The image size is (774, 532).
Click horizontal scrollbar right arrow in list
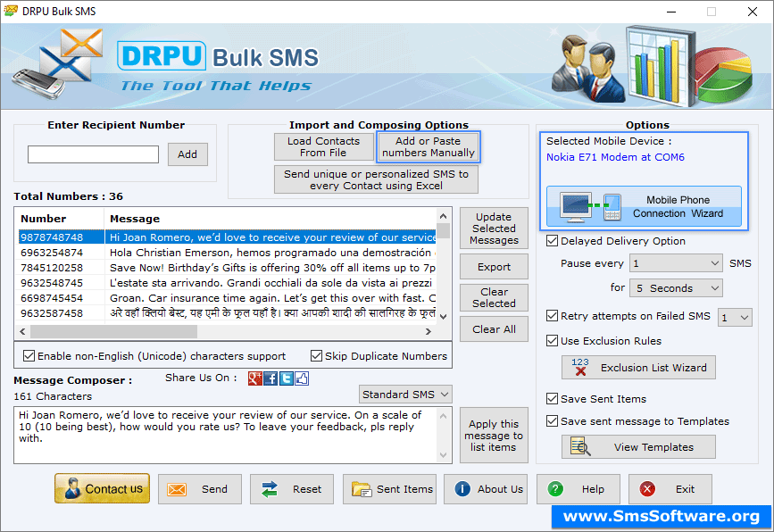[428, 332]
